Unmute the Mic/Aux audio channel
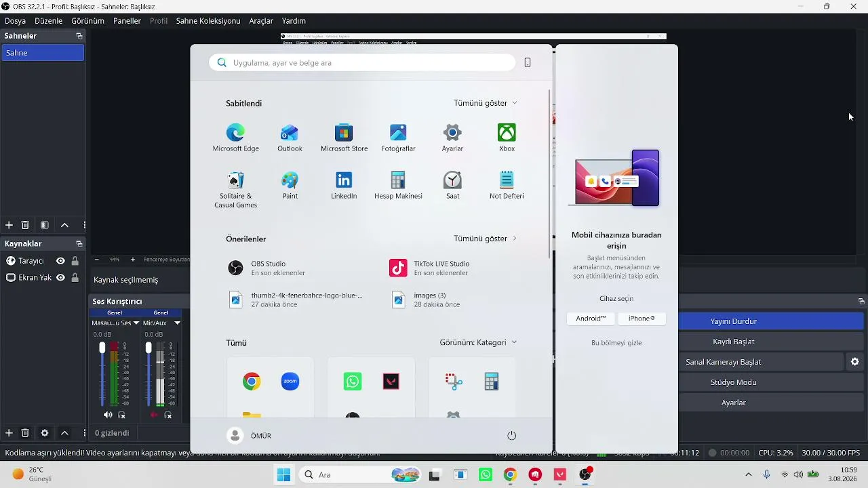 [x=154, y=415]
